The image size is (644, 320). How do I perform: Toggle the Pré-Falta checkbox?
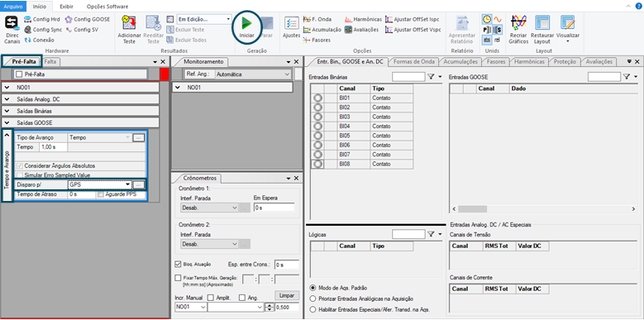(x=19, y=74)
